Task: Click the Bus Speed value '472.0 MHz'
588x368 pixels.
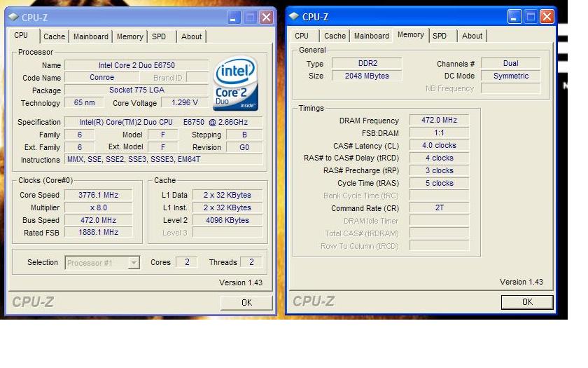Action: (x=98, y=220)
